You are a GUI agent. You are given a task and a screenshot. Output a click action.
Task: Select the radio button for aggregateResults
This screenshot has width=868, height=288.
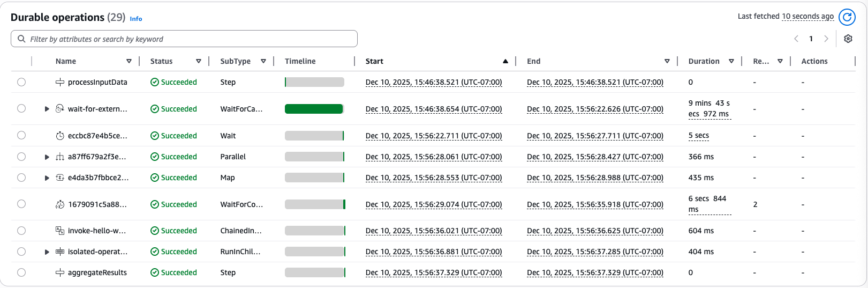point(21,272)
